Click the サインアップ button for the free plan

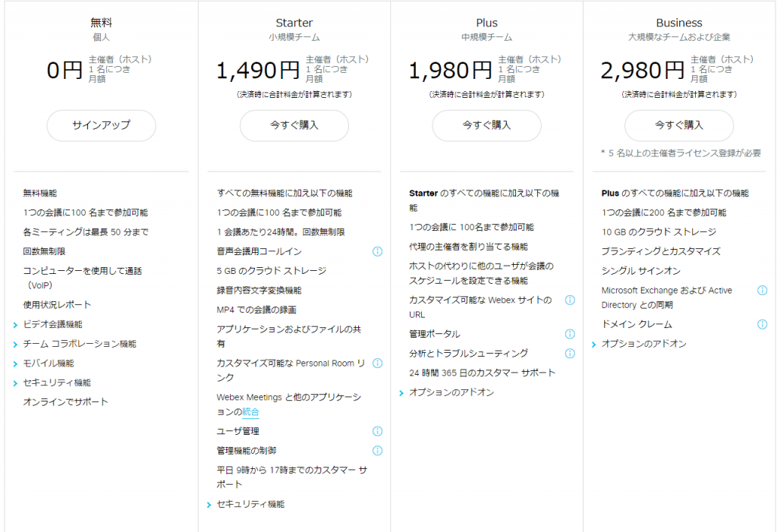(x=101, y=126)
